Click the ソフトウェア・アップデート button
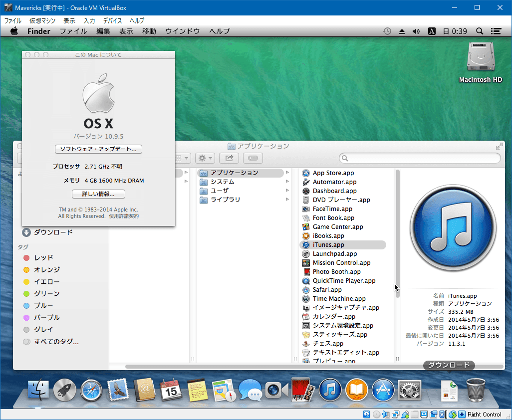 (98, 149)
